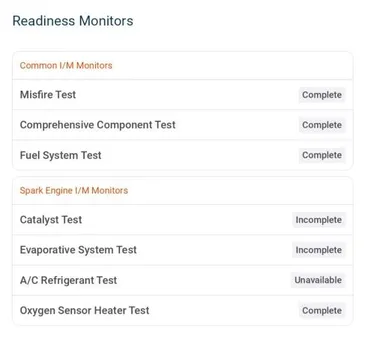This screenshot has width=368, height=360.
Task: Select the Misfire Test row label
Action: [48, 95]
